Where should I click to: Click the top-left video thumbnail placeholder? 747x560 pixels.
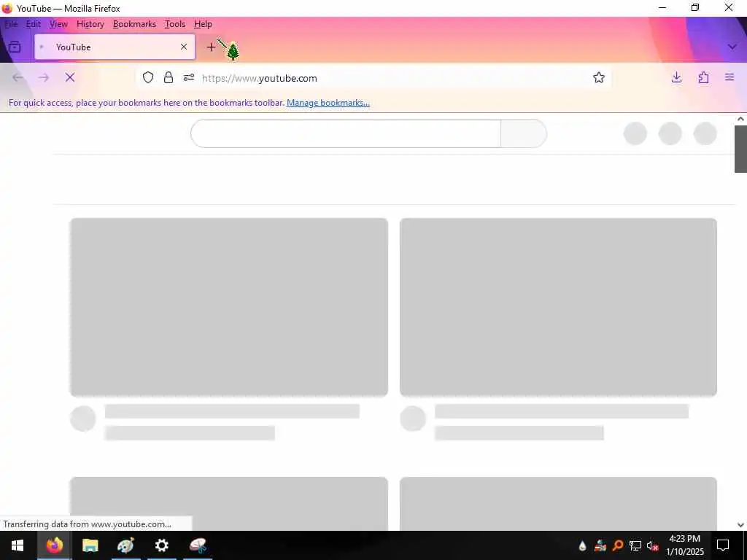pos(228,307)
